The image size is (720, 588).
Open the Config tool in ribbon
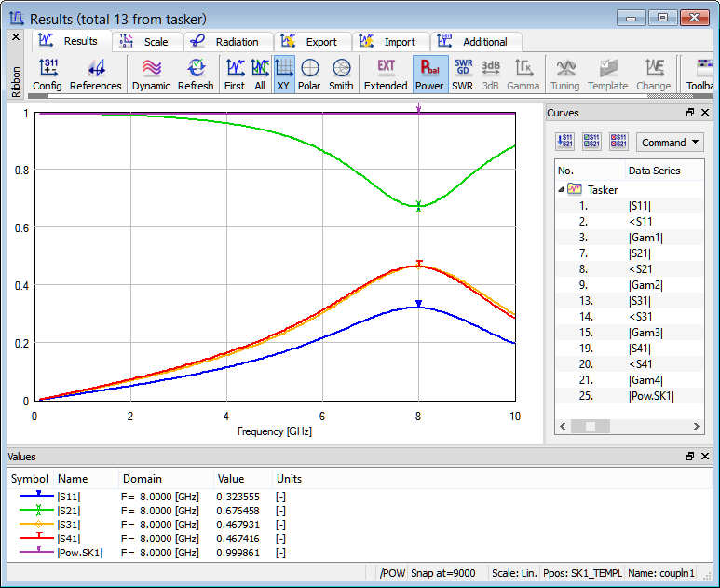click(48, 75)
